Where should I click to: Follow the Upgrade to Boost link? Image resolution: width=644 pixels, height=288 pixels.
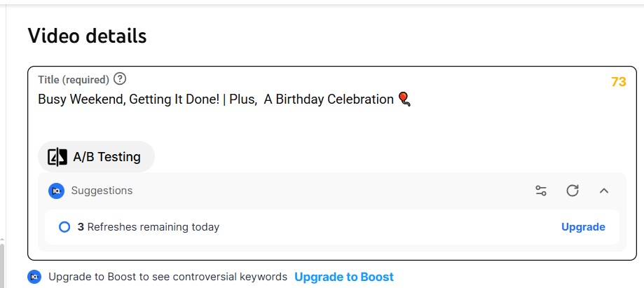click(344, 277)
